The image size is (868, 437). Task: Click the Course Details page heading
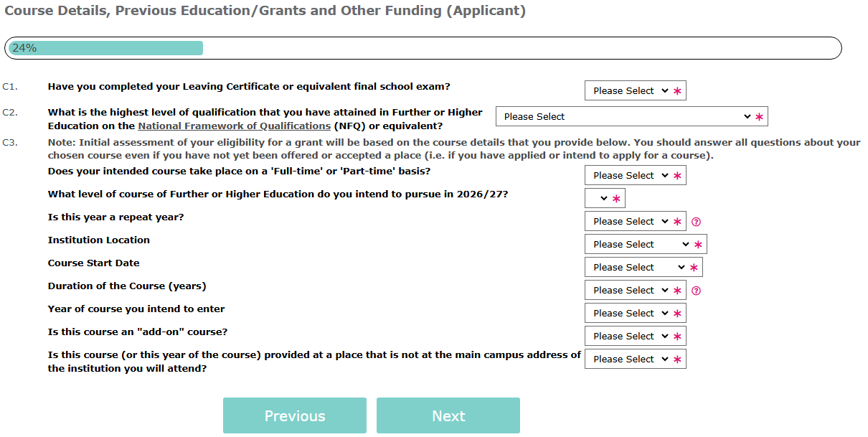tap(265, 11)
